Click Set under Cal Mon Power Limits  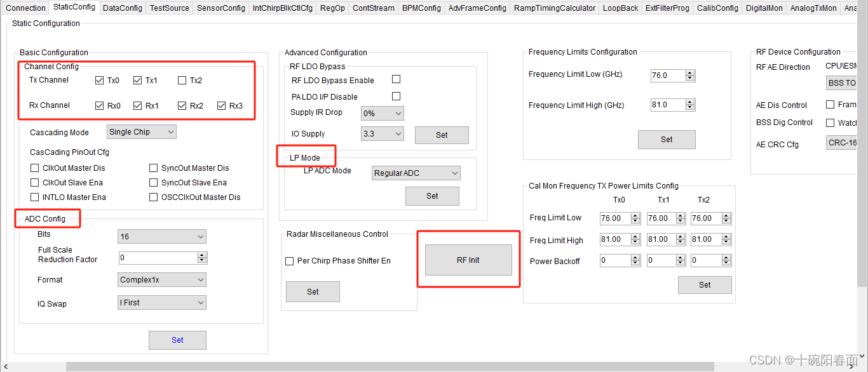click(x=705, y=285)
